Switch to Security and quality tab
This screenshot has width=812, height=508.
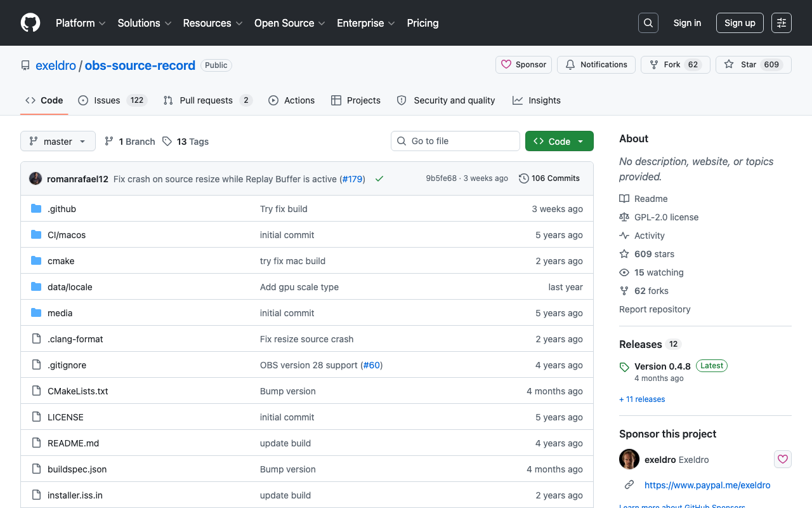pyautogui.click(x=446, y=100)
